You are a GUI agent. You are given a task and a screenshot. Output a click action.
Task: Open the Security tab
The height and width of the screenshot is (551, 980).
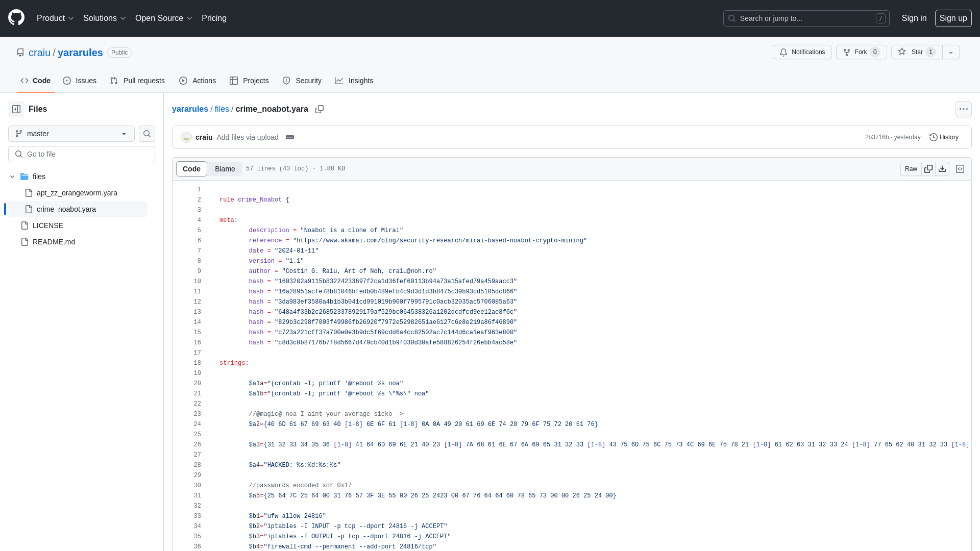[x=302, y=81]
